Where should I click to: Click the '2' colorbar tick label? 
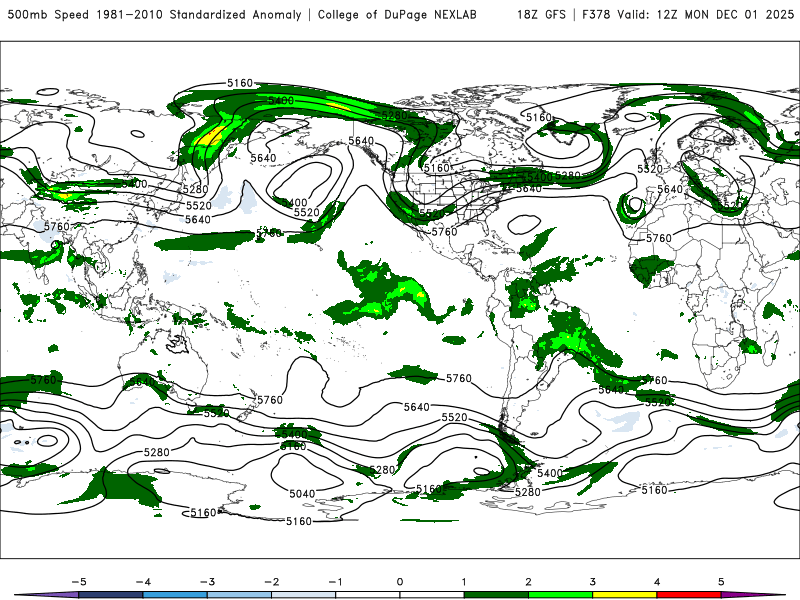(x=528, y=582)
